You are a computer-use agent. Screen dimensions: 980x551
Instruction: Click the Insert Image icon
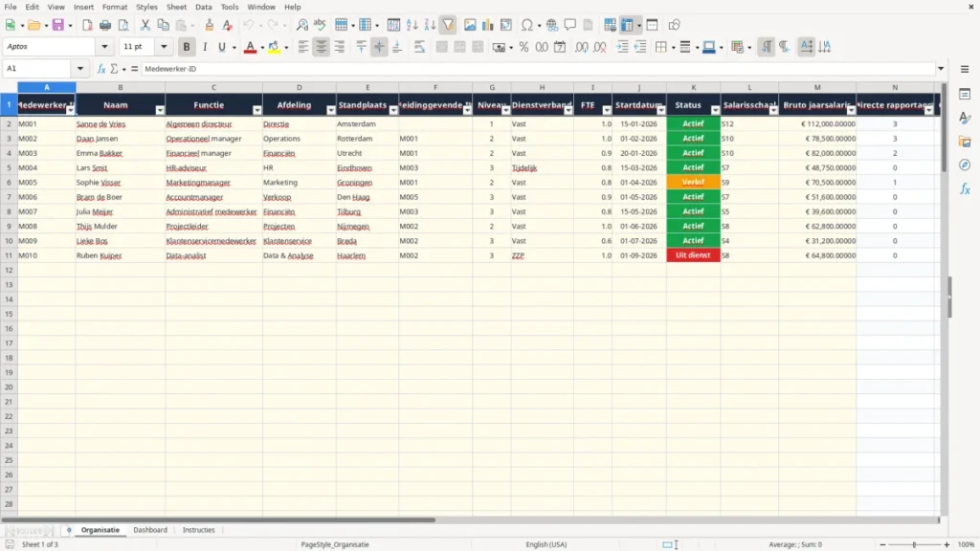470,25
